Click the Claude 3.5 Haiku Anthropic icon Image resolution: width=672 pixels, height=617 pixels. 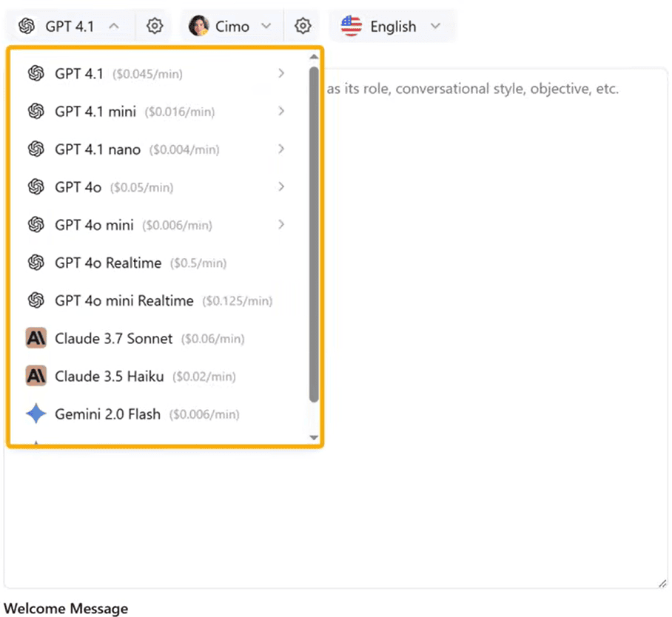(x=36, y=377)
